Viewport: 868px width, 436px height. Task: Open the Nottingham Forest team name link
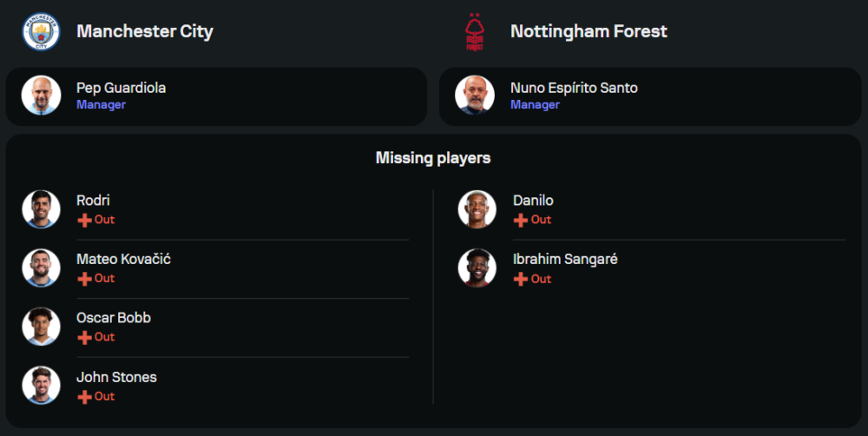click(x=589, y=31)
